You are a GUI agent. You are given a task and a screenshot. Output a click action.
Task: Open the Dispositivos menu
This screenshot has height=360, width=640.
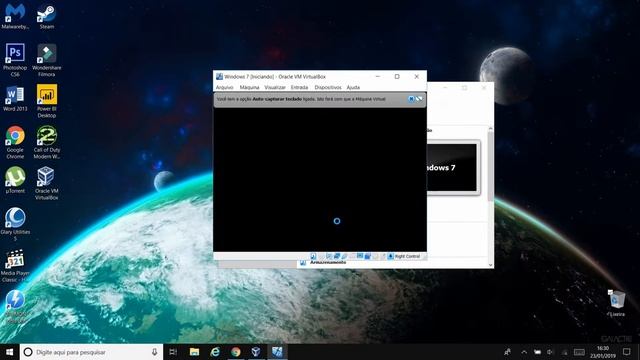(x=328, y=87)
